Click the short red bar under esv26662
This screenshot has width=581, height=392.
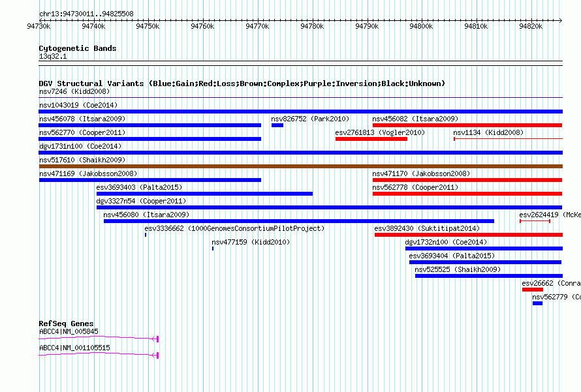click(533, 290)
